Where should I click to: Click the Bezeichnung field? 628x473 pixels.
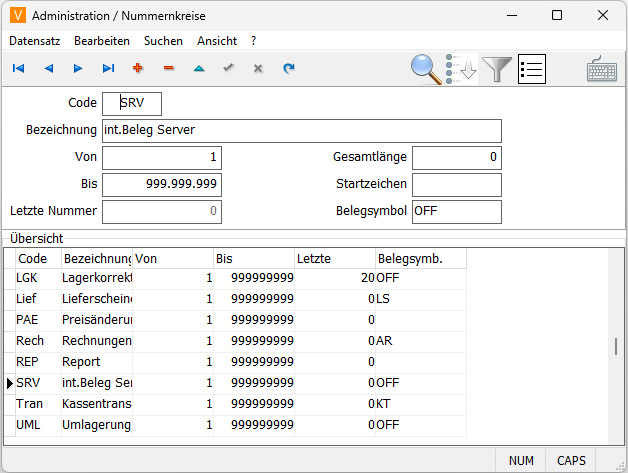pos(302,131)
